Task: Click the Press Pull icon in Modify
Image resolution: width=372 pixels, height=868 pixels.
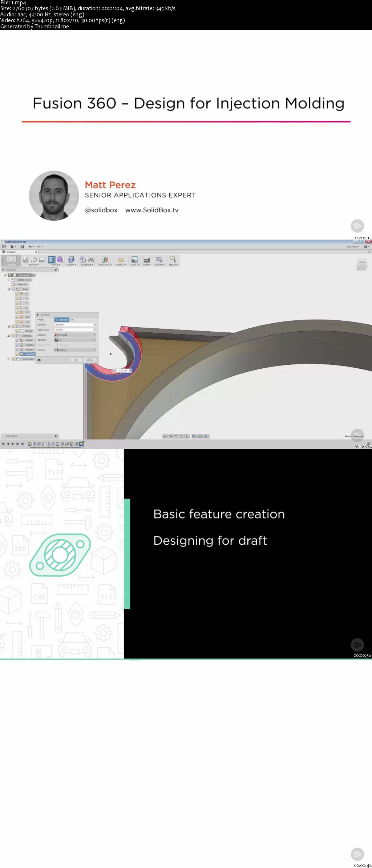Action: click(x=71, y=259)
